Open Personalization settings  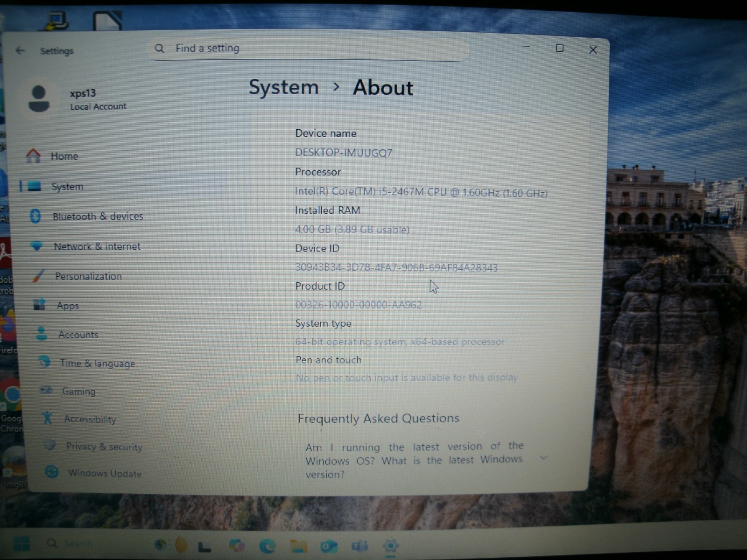[88, 276]
